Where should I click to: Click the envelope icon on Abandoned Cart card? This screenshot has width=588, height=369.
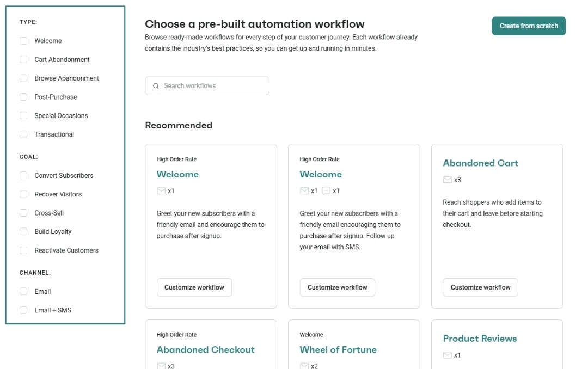click(x=448, y=180)
